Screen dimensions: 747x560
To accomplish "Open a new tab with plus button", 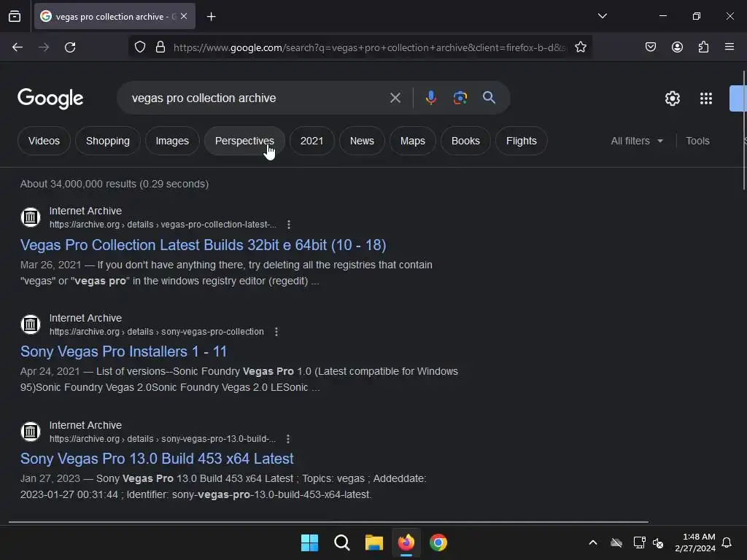I will point(211,17).
